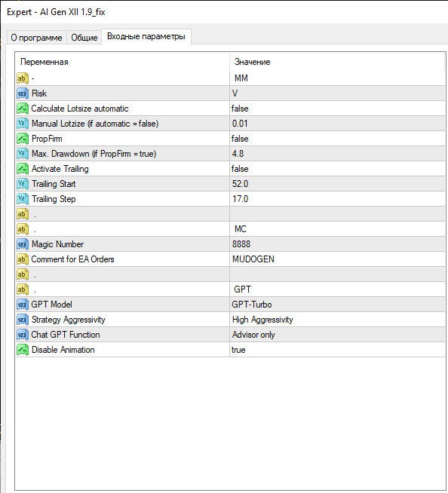Select the Trailing Start label
This screenshot has height=493, width=448.
[x=54, y=184]
